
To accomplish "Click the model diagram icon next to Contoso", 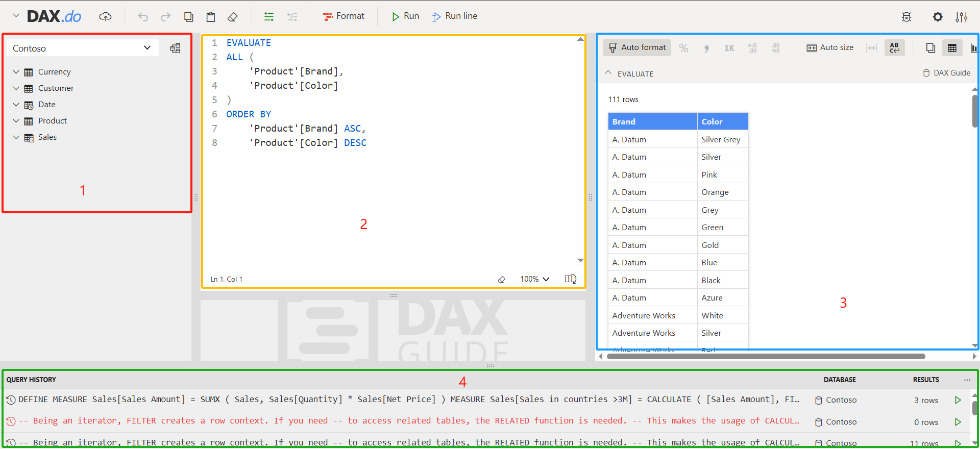I will (x=175, y=48).
